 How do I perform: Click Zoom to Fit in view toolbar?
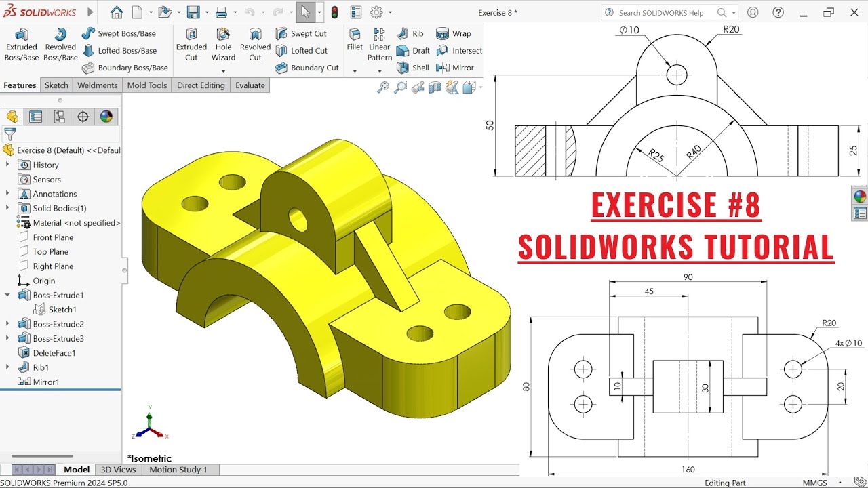(383, 87)
